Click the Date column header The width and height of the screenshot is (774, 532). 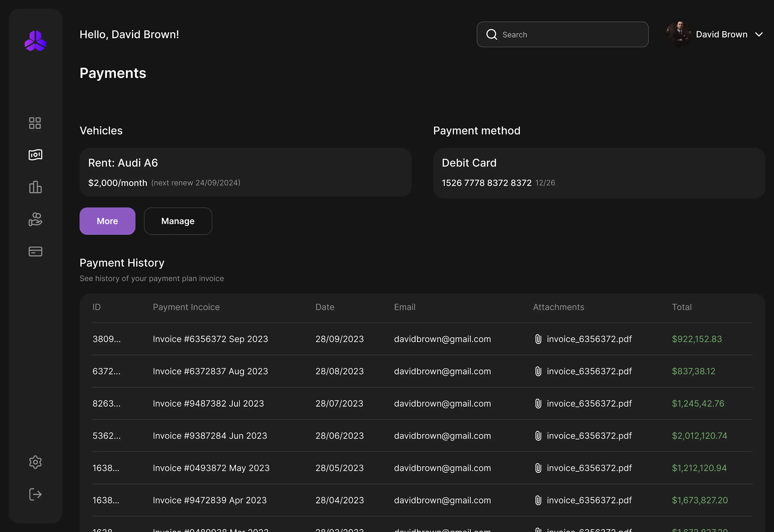(x=325, y=307)
